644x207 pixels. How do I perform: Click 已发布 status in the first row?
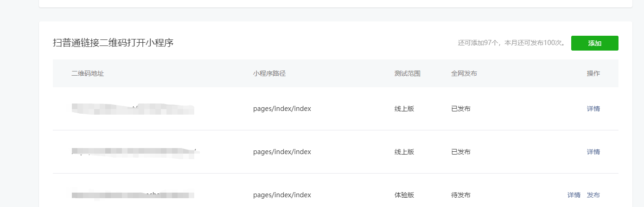(461, 109)
